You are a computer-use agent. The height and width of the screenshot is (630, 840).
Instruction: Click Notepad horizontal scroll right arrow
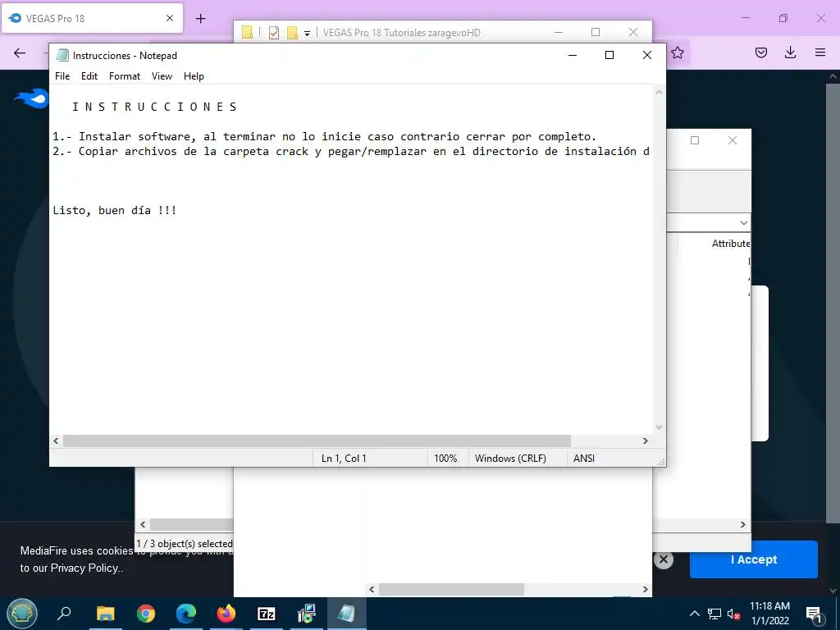(646, 441)
